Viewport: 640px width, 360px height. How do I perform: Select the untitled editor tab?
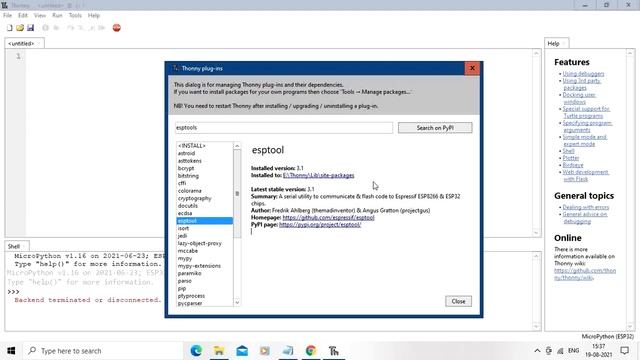pyautogui.click(x=21, y=44)
